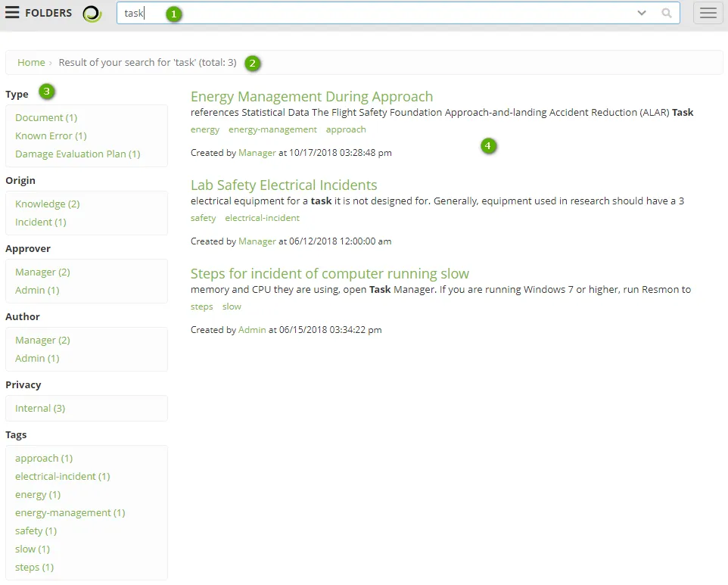Filter by electrical-incident (1) tag in sidebar
728x585 pixels.
tap(62, 476)
